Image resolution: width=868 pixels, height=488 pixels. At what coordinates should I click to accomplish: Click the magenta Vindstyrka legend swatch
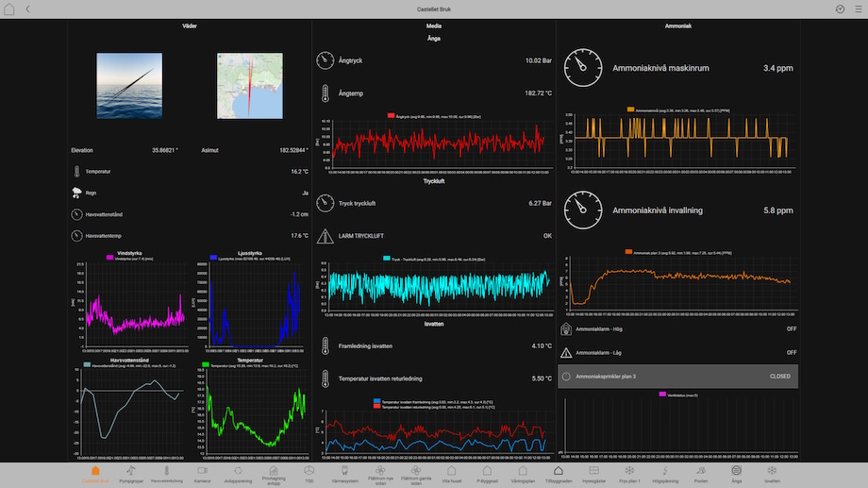(109, 257)
